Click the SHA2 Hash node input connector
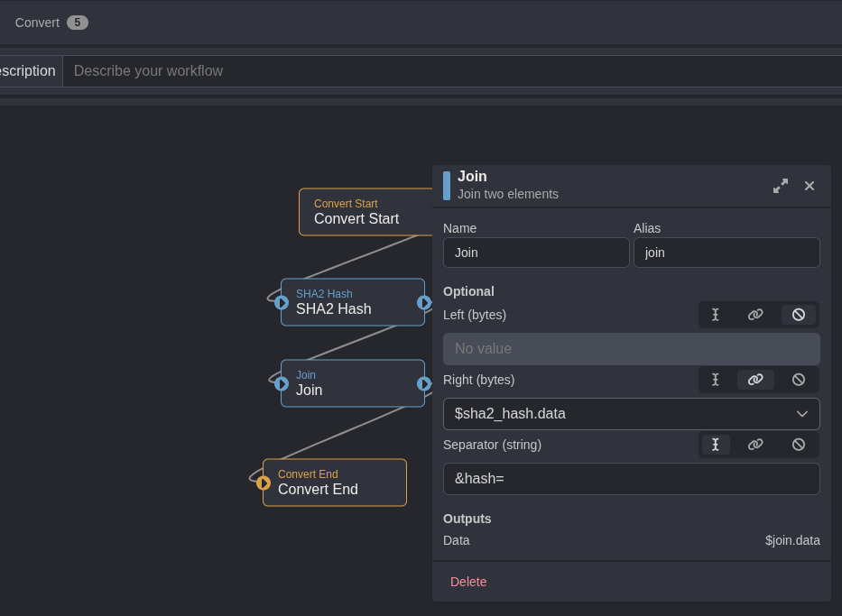The height and width of the screenshot is (616, 842). (x=282, y=303)
